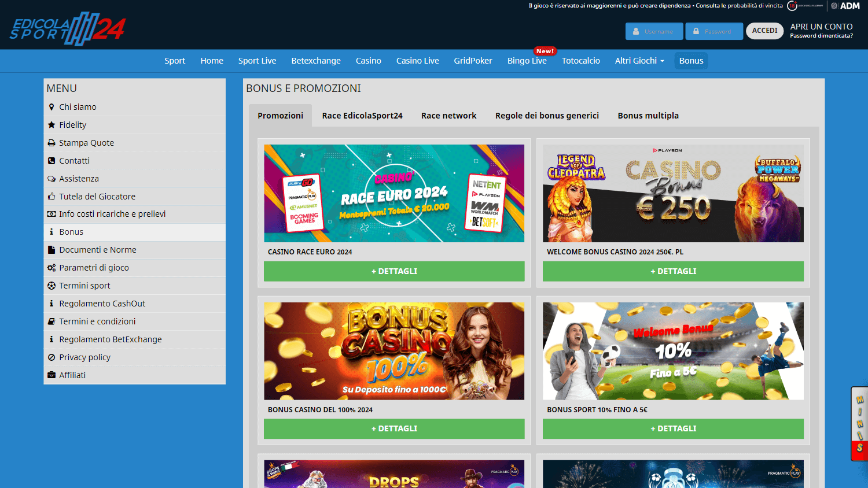Click the info icon beside Bonus
This screenshot has width=868, height=488.
pos(52,232)
